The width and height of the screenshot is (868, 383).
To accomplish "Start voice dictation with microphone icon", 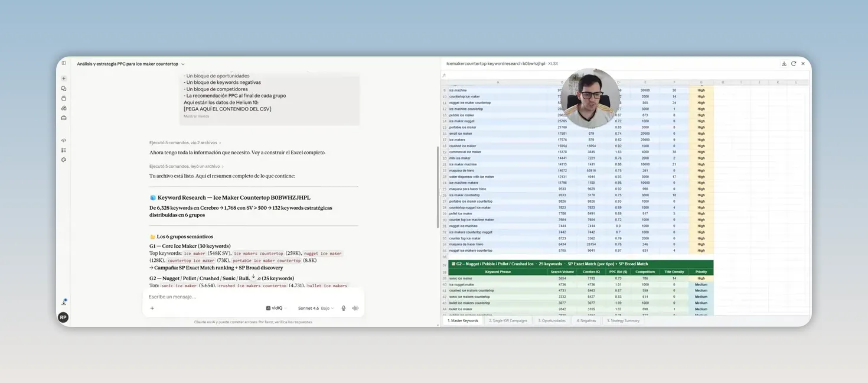I will pos(344,308).
